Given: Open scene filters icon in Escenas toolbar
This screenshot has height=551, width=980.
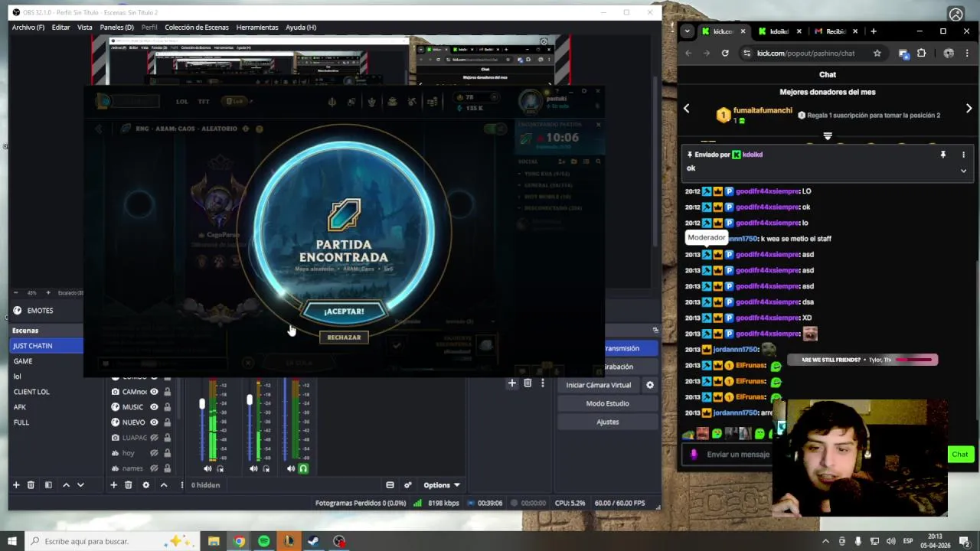Looking at the screenshot, I should coord(48,484).
